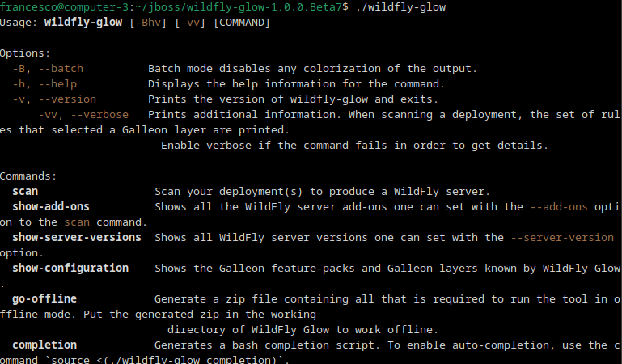Click the ./wildfly-glow command on the prompt line
This screenshot has width=622, height=364.
tap(400, 7)
